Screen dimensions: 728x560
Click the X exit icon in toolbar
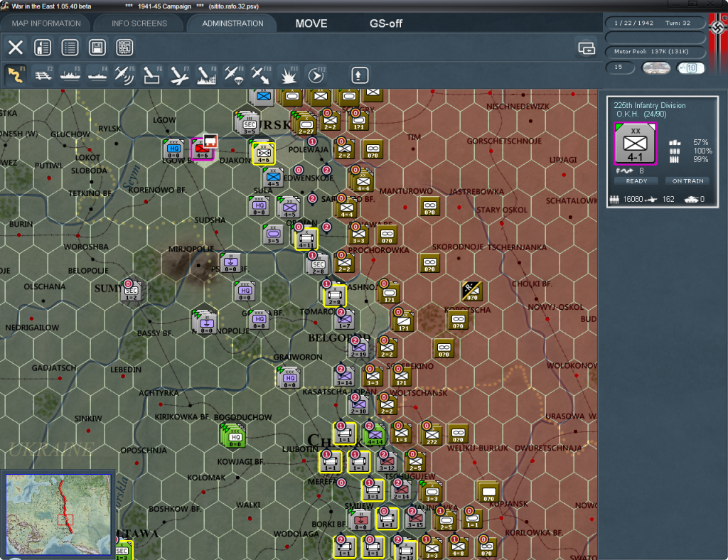[16, 48]
